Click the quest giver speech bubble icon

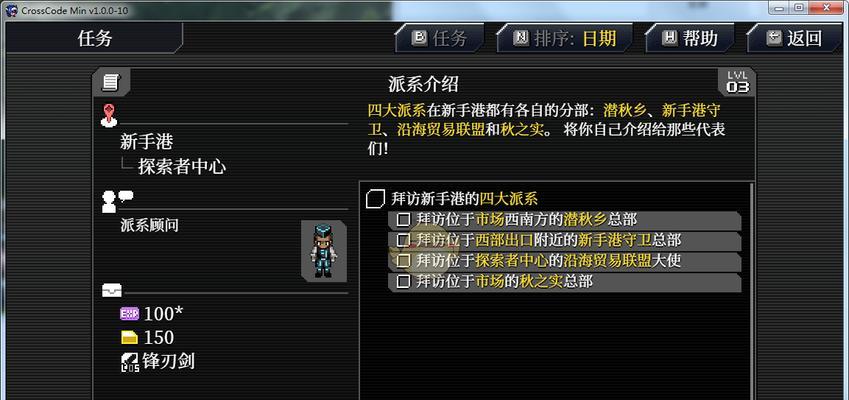[117, 201]
